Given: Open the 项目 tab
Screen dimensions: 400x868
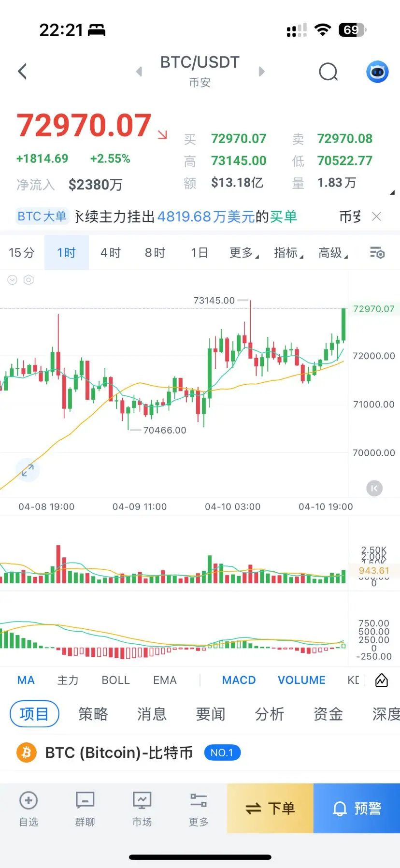Looking at the screenshot, I should click(x=34, y=714).
